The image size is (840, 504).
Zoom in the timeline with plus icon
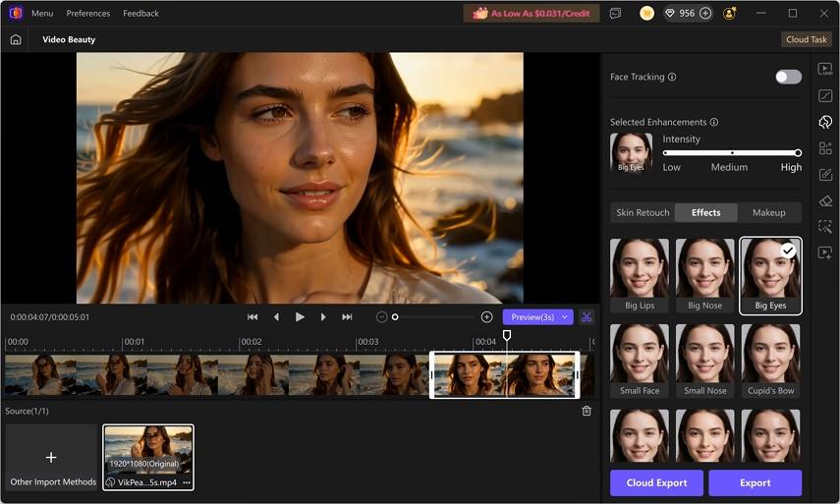click(486, 317)
